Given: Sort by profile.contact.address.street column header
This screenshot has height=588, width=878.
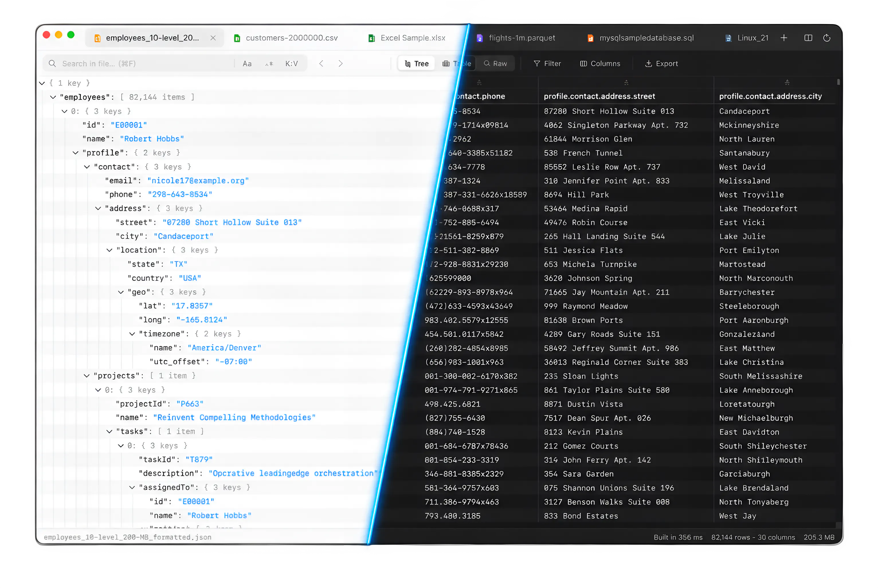Looking at the screenshot, I should point(599,96).
